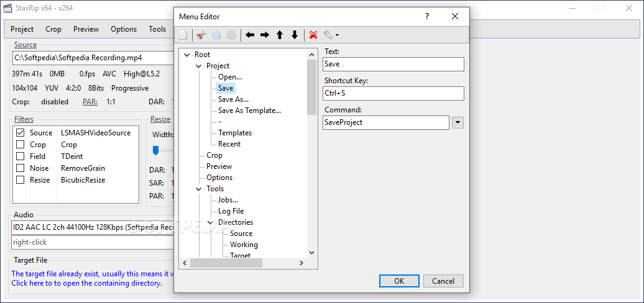Click the help question mark in Menu Editor
Viewport: 644px width, 303px height.
pos(426,16)
